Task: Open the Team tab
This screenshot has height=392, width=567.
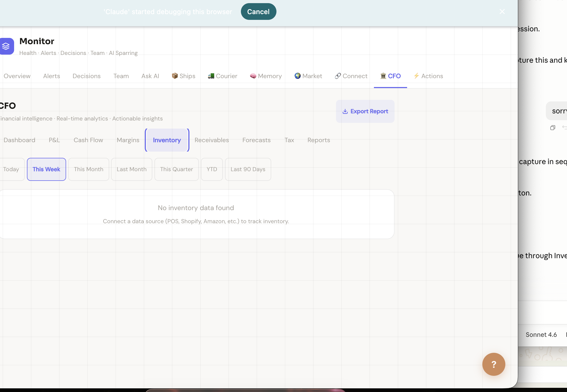Action: click(x=121, y=76)
